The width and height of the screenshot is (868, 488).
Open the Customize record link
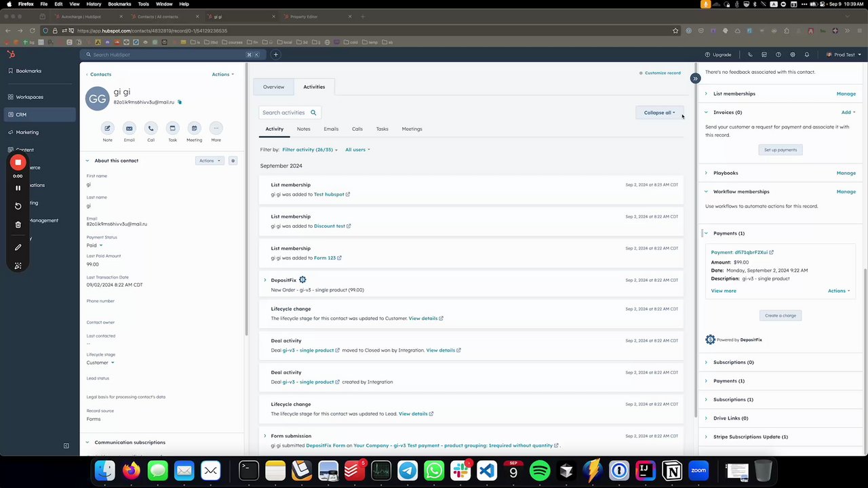tap(663, 73)
